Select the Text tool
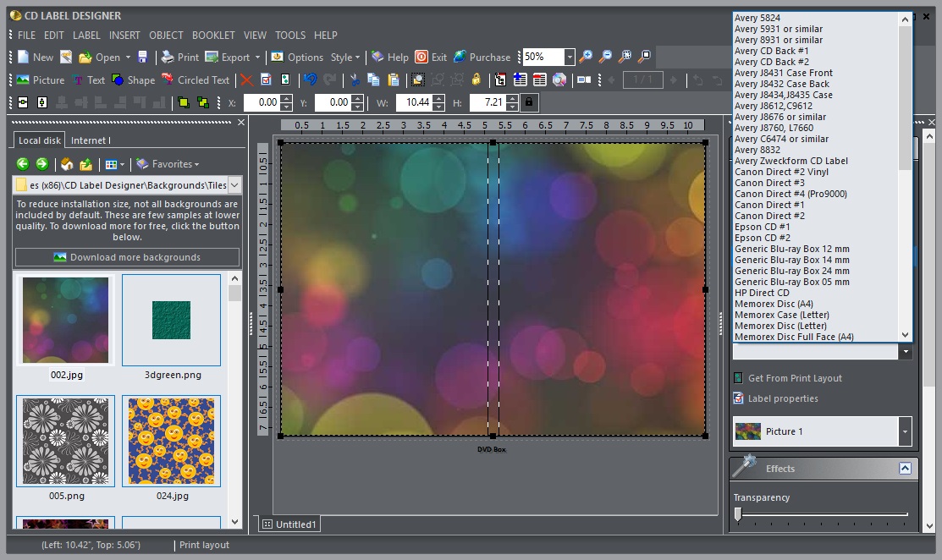The image size is (942, 560). coord(88,80)
